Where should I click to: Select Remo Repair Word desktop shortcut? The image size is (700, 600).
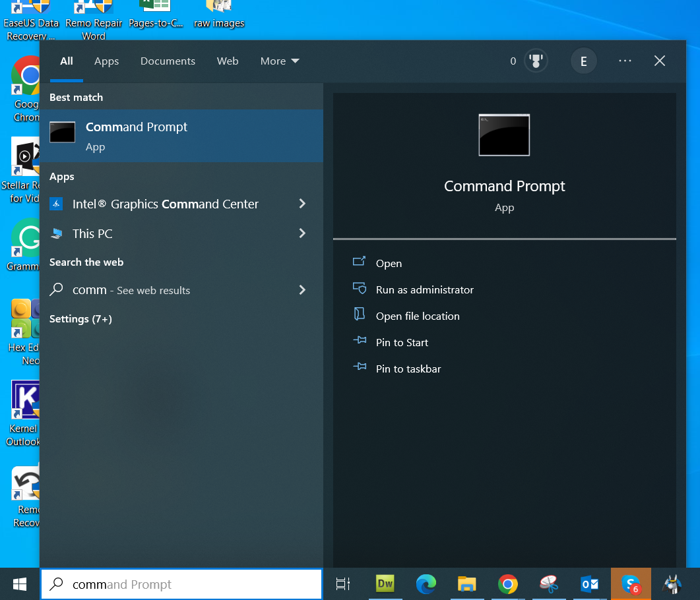(94, 21)
